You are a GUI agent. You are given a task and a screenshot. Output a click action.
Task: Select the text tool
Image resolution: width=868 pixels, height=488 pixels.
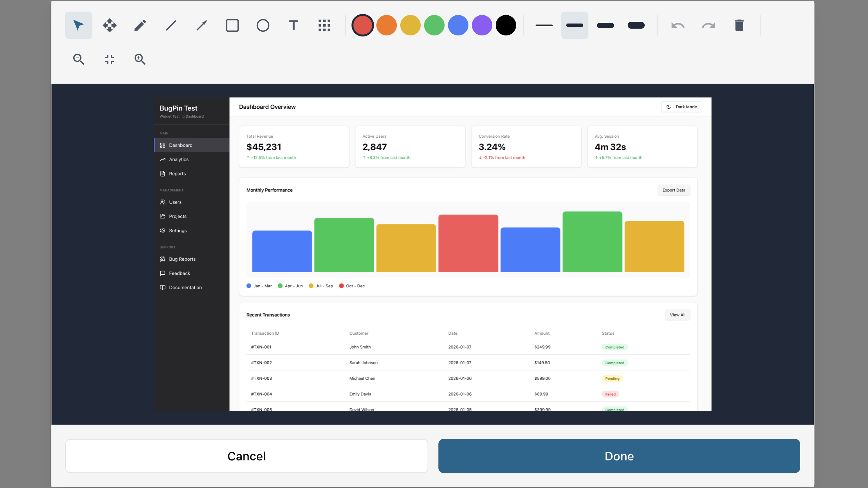click(294, 25)
